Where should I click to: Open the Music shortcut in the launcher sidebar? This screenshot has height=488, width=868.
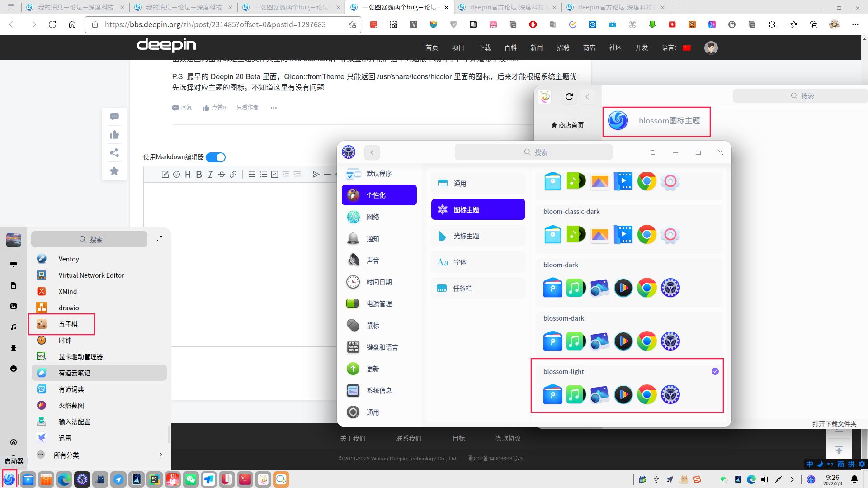click(14, 327)
